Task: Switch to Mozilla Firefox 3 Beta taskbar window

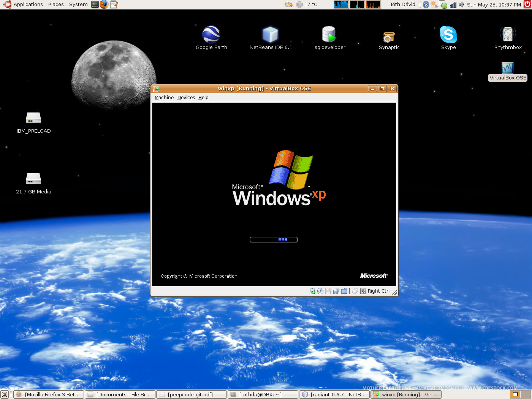Action: tap(49, 394)
